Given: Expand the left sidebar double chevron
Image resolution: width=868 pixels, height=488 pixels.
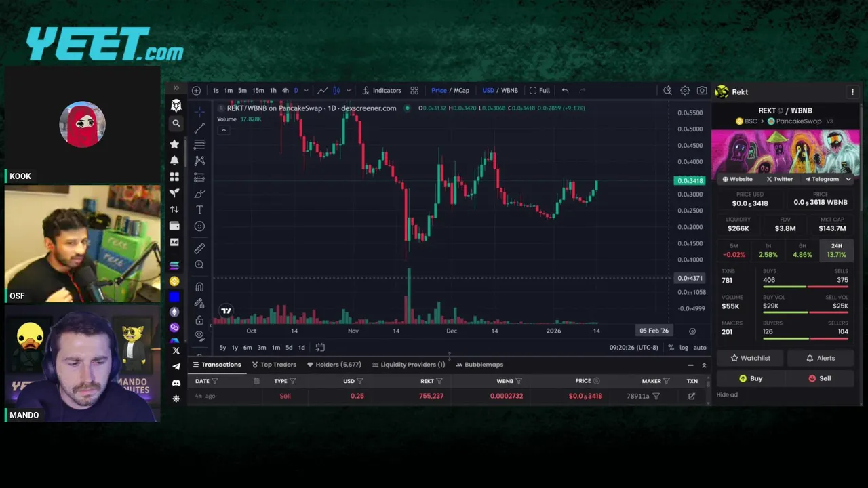Looking at the screenshot, I should tap(176, 88).
